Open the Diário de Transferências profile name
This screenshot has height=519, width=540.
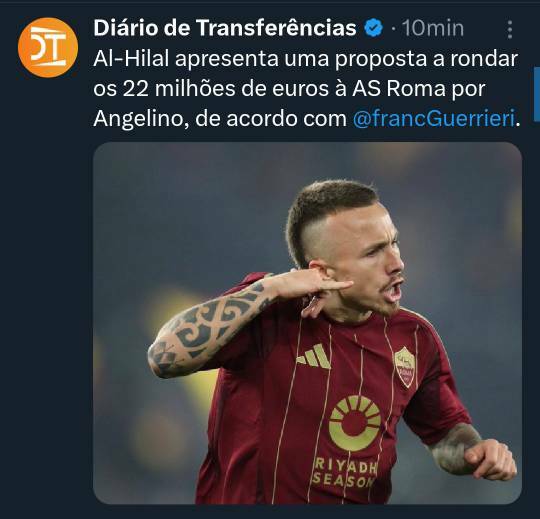[225, 28]
